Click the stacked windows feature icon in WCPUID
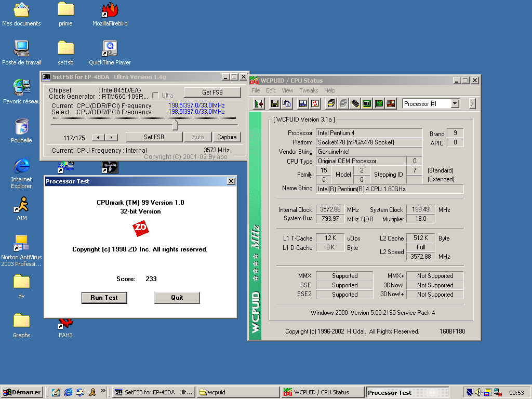This screenshot has height=399, width=532. [x=331, y=103]
